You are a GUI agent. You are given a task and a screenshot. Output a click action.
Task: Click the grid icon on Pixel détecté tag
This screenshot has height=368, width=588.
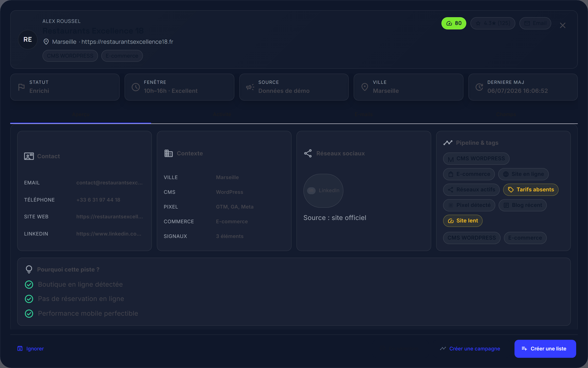click(451, 205)
